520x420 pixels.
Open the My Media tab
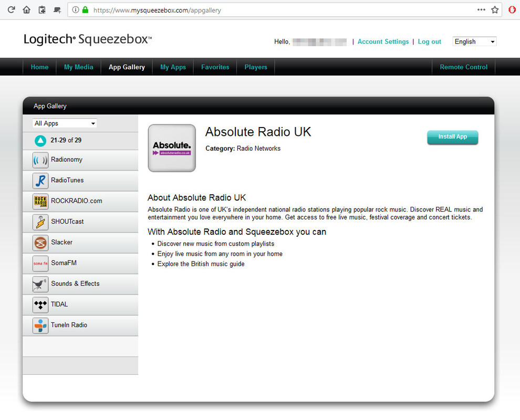79,67
